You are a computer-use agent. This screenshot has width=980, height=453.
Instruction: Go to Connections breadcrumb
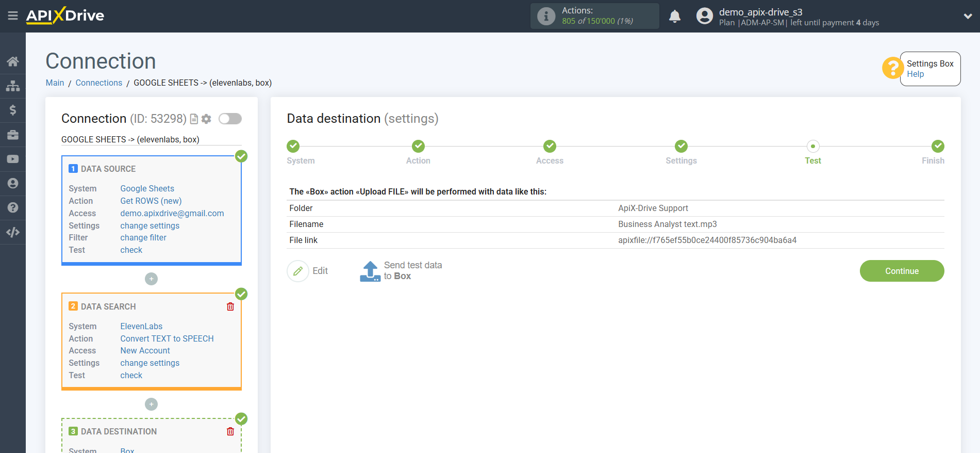point(98,83)
